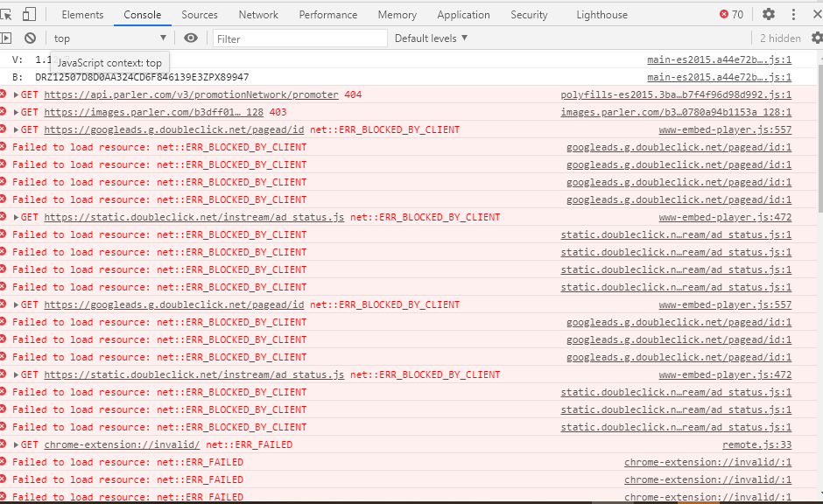The height and width of the screenshot is (504, 823).
Task: Open the JavaScript context top dropdown
Action: (x=109, y=38)
